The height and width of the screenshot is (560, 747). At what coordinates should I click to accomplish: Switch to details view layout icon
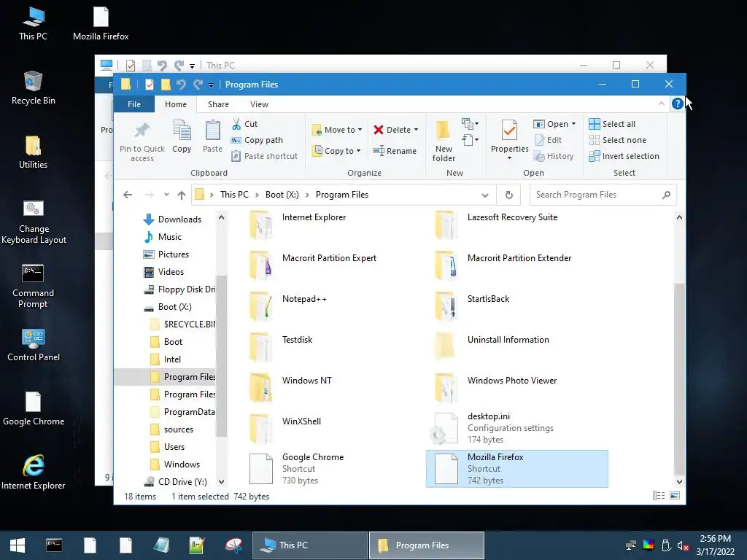click(659, 496)
